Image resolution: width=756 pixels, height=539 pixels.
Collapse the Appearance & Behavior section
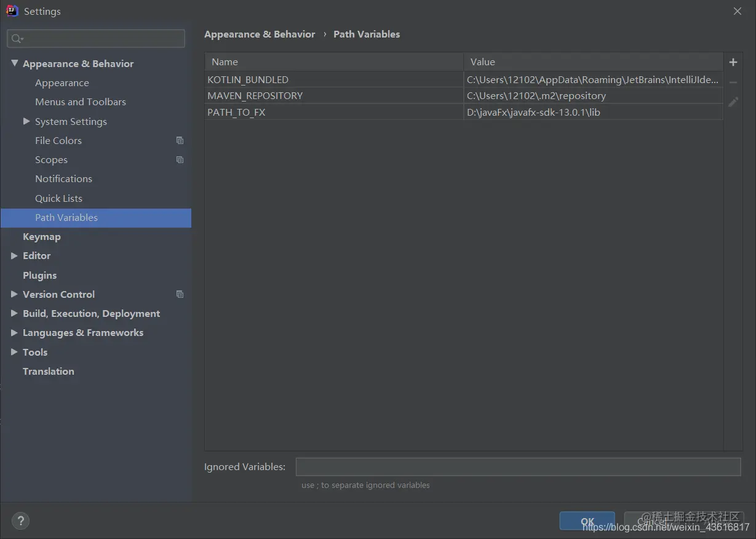(14, 63)
